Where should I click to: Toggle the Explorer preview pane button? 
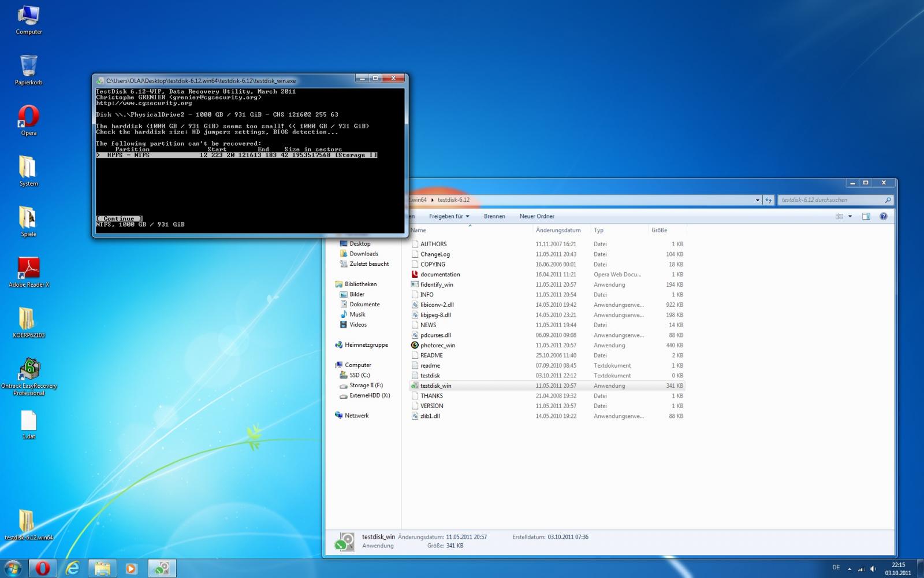(x=866, y=216)
